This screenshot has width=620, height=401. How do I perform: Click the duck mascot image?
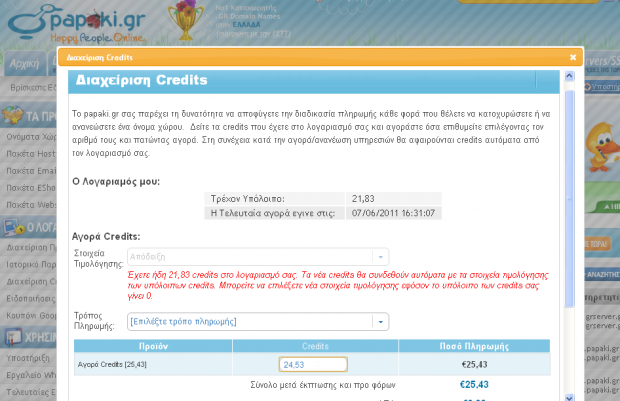[x=602, y=147]
